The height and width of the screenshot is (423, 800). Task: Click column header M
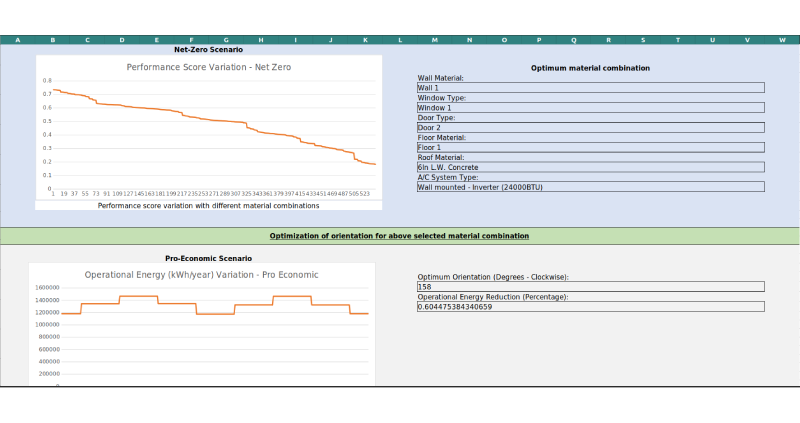tap(434, 40)
